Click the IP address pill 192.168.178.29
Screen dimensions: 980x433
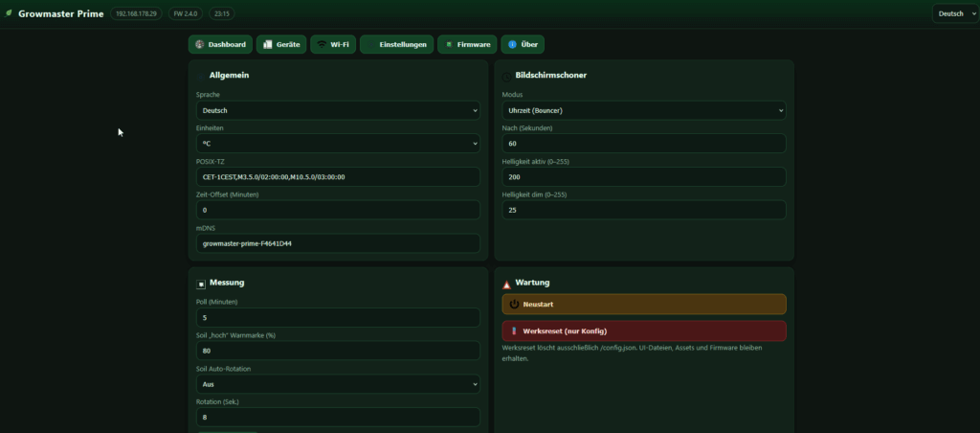136,13
